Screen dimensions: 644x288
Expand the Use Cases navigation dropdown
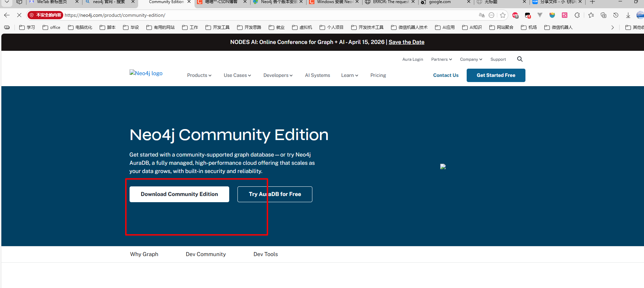pyautogui.click(x=237, y=75)
